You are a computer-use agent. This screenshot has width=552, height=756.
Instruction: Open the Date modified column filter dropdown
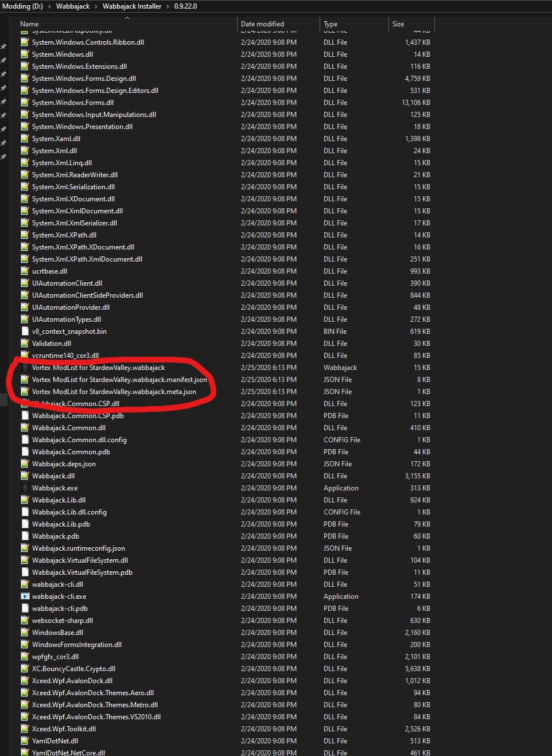click(314, 24)
